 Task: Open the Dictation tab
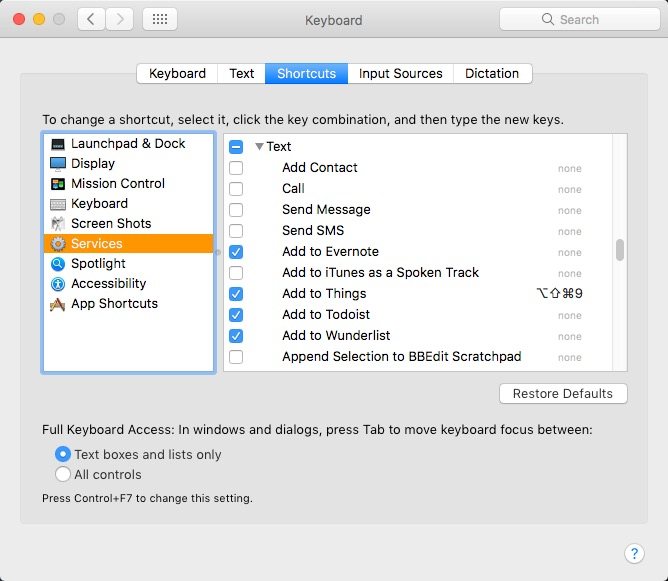492,73
